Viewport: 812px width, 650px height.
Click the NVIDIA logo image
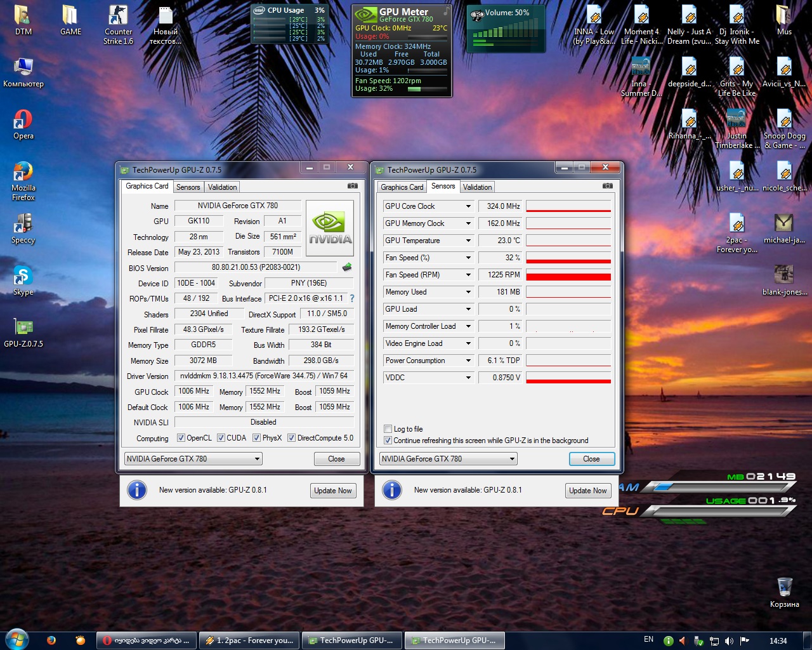[x=330, y=229]
